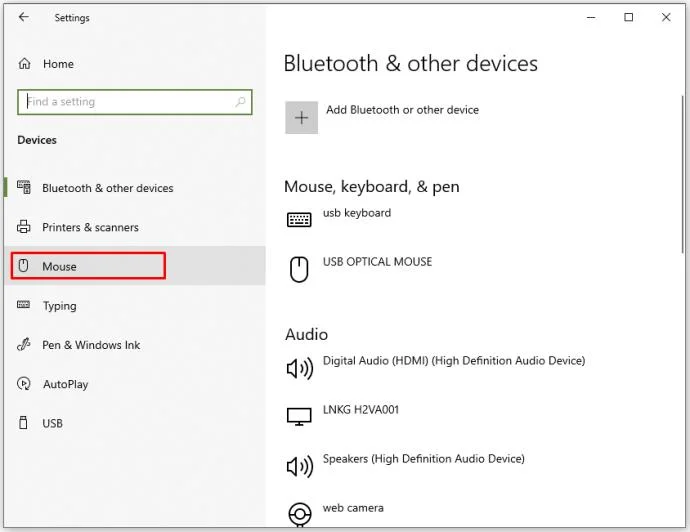Viewport: 690px width, 532px height.
Task: Click the LNKG H2VA001 monitor icon
Action: tap(299, 417)
